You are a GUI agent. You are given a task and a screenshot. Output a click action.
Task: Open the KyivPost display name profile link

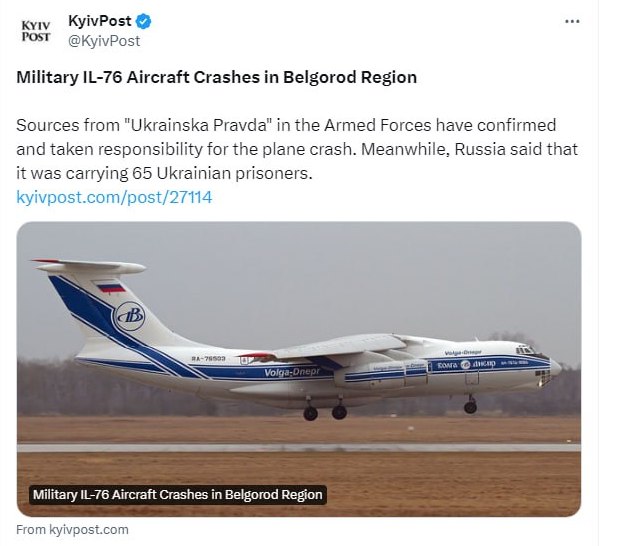[x=99, y=21]
